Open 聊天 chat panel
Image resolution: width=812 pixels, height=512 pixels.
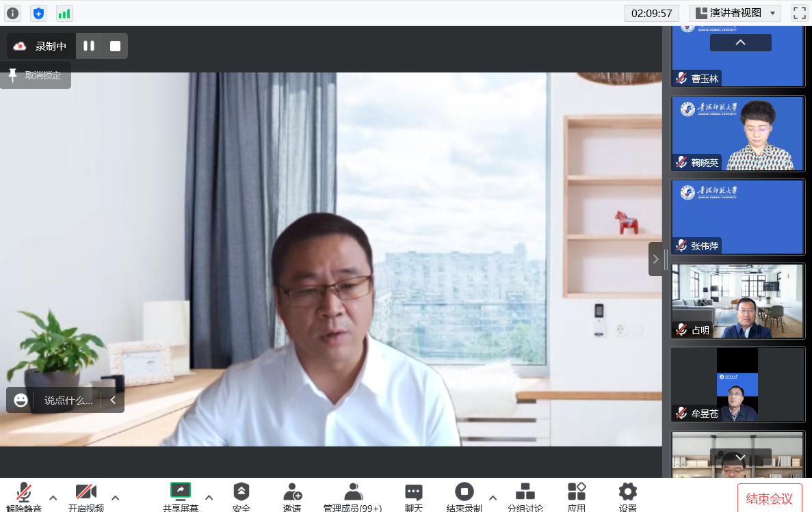tap(413, 496)
